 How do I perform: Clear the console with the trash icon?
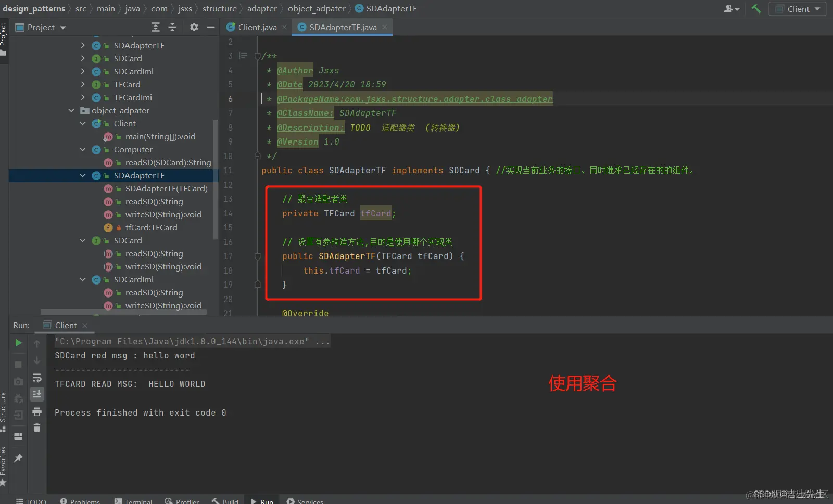click(37, 428)
